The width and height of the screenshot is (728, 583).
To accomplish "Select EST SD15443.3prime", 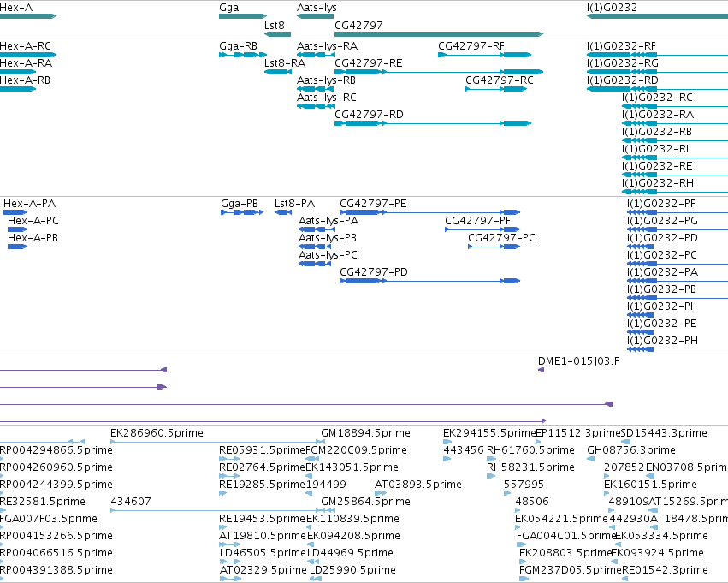I will click(626, 442).
